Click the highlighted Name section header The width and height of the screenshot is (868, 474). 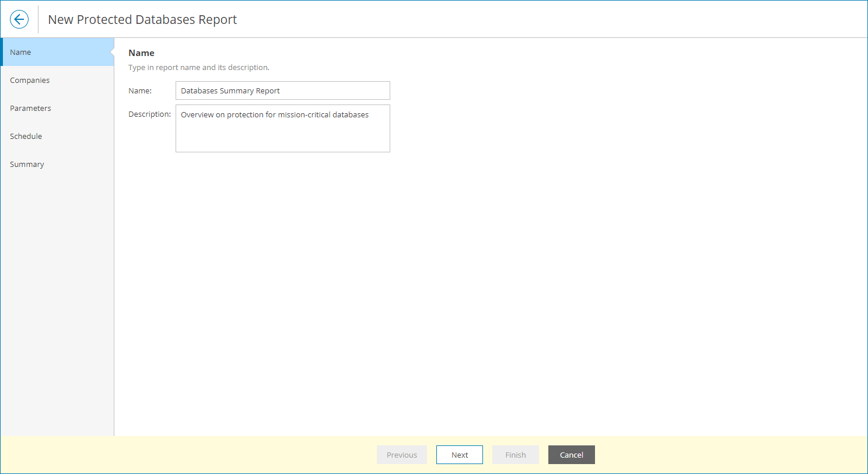coord(141,53)
